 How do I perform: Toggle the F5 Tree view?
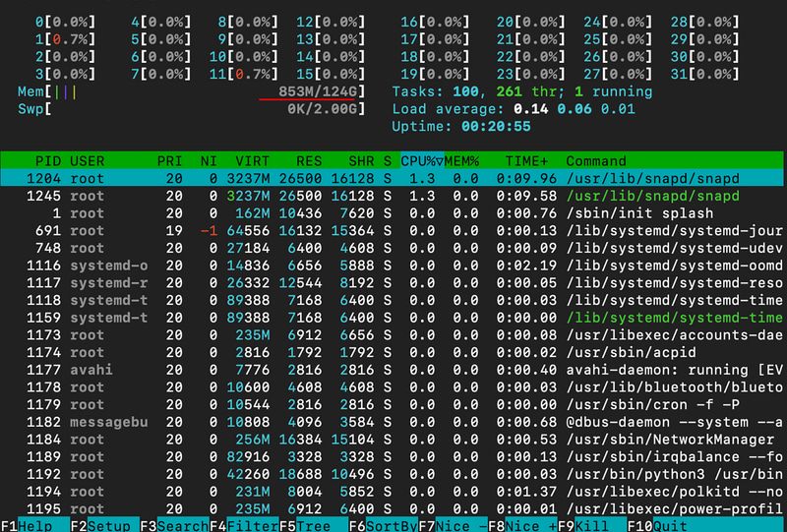pos(314,525)
